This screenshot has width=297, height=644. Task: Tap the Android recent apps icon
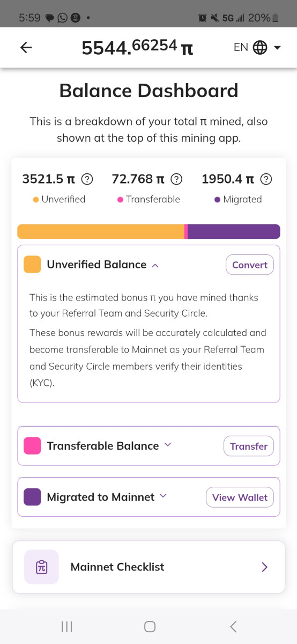click(x=67, y=626)
